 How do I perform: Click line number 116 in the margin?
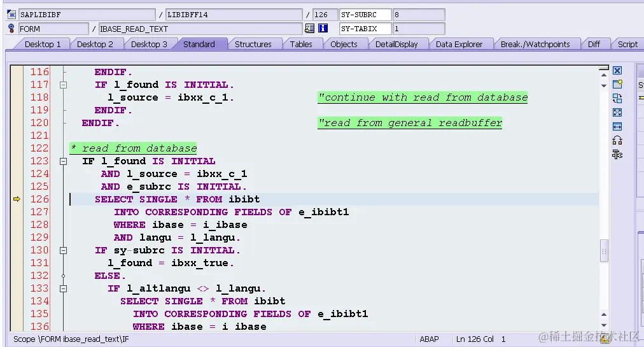(39, 72)
